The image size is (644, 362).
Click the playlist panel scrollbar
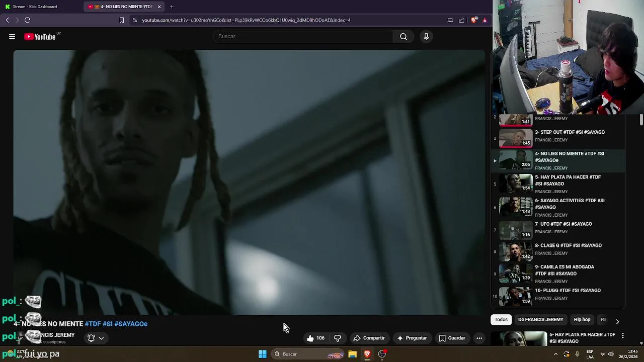pyautogui.click(x=641, y=121)
